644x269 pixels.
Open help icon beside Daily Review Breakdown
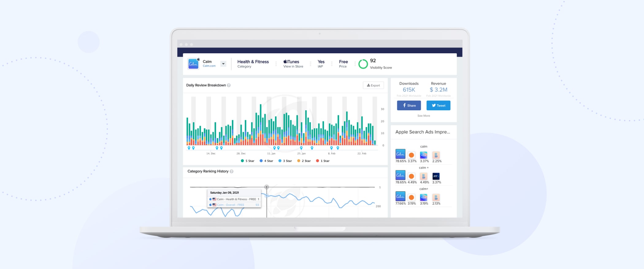pyautogui.click(x=229, y=85)
